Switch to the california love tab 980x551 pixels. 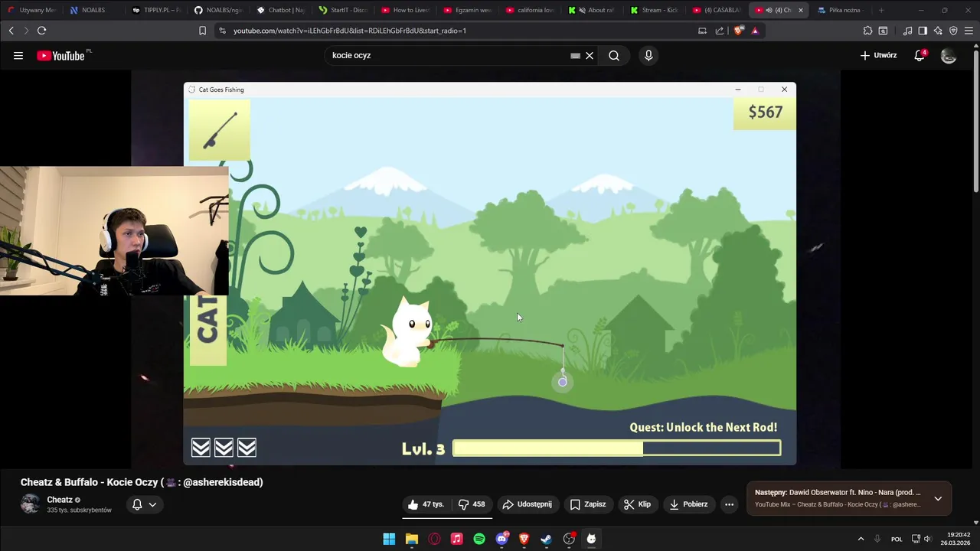(x=531, y=10)
